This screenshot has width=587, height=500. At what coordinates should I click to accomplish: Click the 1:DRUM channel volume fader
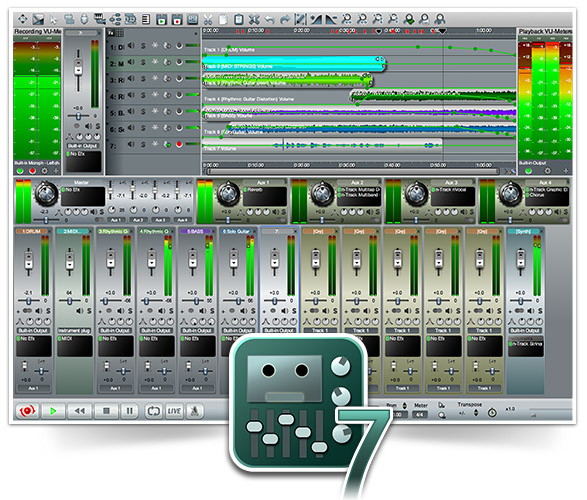click(28, 259)
